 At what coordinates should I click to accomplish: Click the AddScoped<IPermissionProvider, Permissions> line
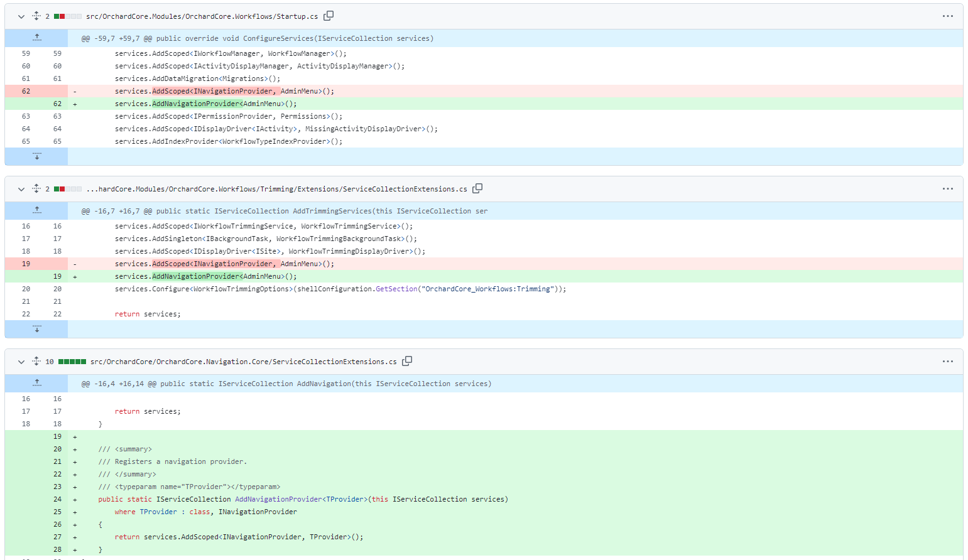(x=229, y=116)
